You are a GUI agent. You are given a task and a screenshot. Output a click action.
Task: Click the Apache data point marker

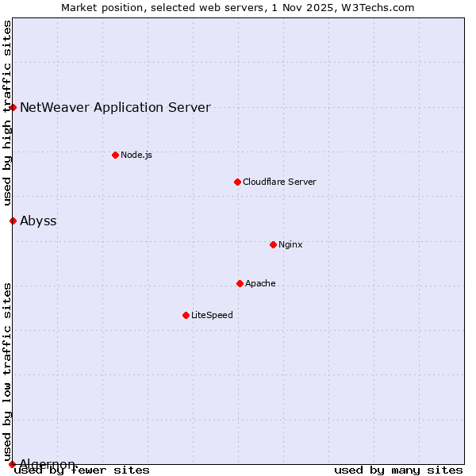click(240, 283)
